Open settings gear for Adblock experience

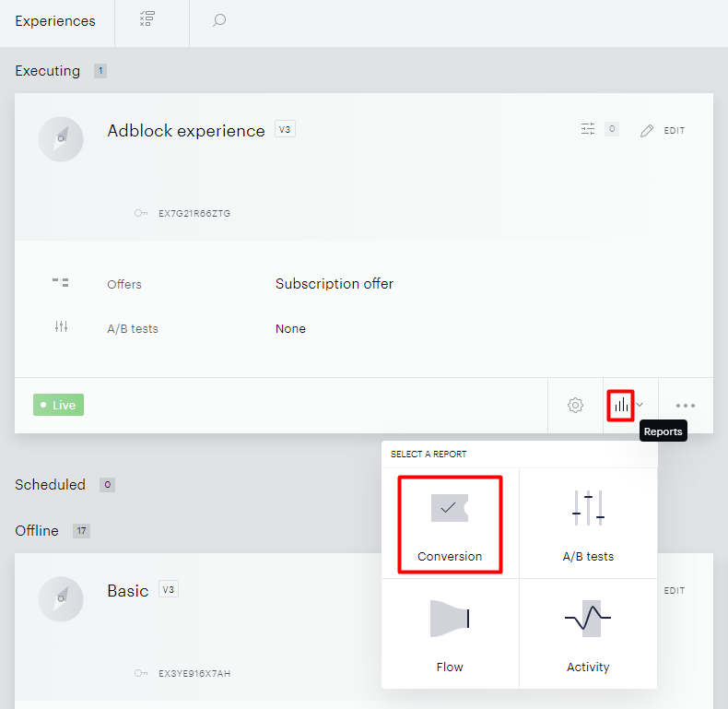pyautogui.click(x=575, y=405)
